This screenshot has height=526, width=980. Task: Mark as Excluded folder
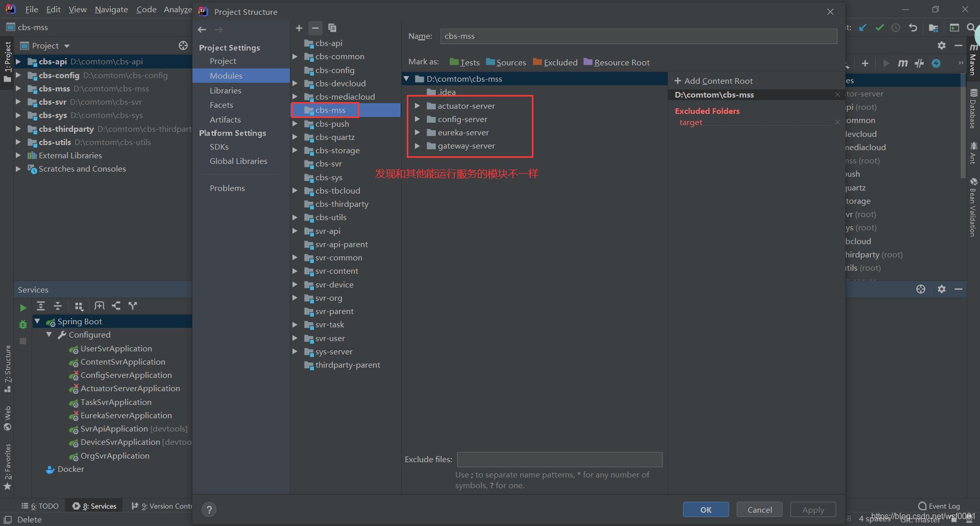[555, 62]
